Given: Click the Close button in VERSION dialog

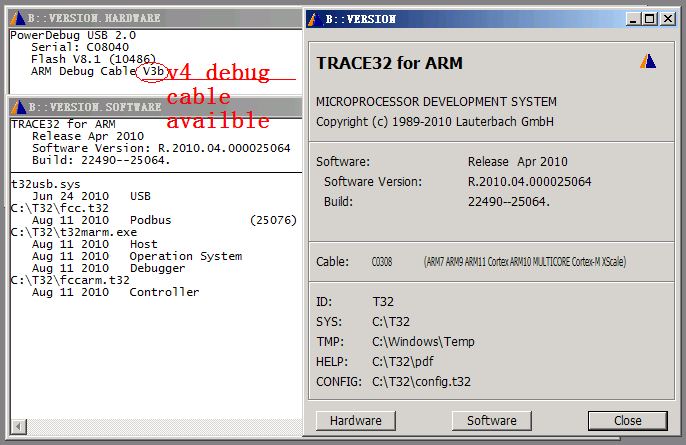Looking at the screenshot, I should [627, 420].
